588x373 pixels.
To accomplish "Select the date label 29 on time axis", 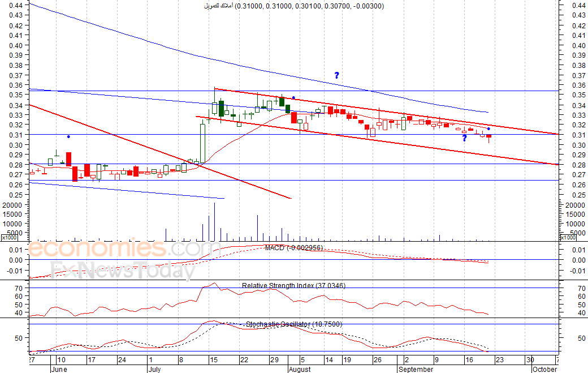I will [x=275, y=360].
